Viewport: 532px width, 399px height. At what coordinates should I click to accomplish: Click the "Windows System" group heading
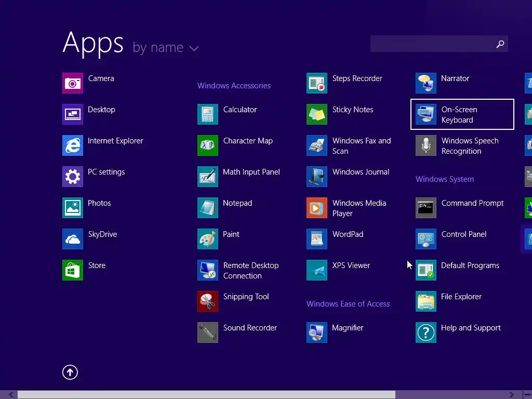[x=445, y=179]
